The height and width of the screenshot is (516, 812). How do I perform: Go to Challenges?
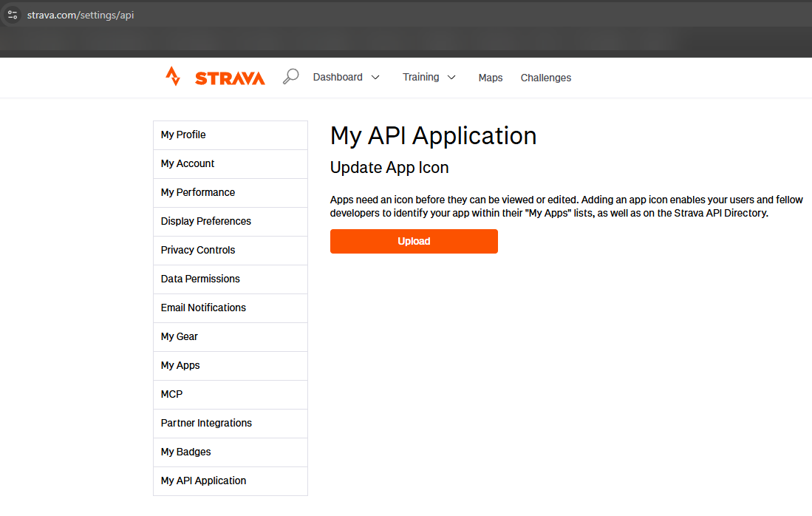pyautogui.click(x=546, y=78)
